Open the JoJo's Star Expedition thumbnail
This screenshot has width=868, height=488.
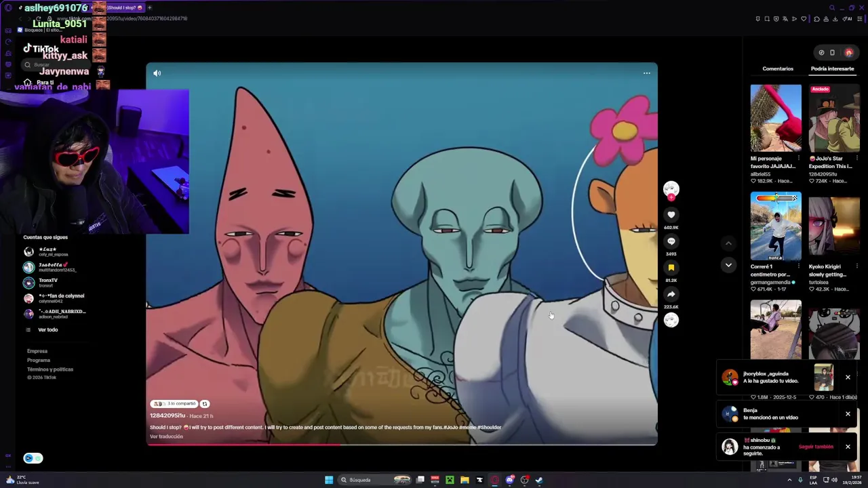(x=834, y=118)
